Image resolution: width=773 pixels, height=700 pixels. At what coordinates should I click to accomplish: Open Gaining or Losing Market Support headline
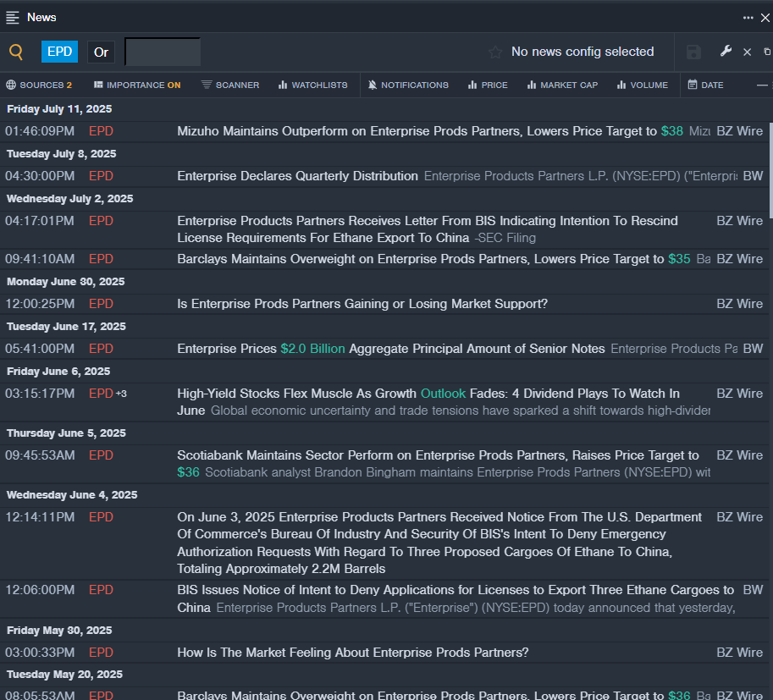pos(362,304)
